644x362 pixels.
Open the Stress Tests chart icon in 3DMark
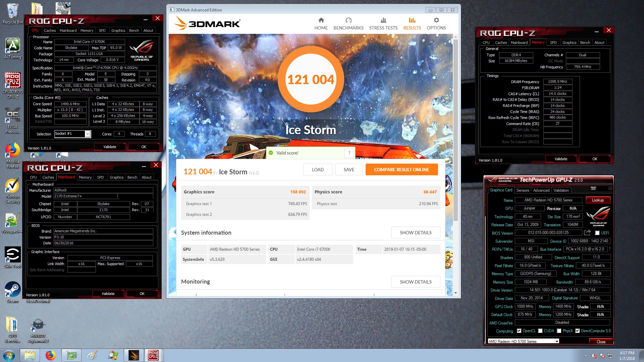[383, 20]
